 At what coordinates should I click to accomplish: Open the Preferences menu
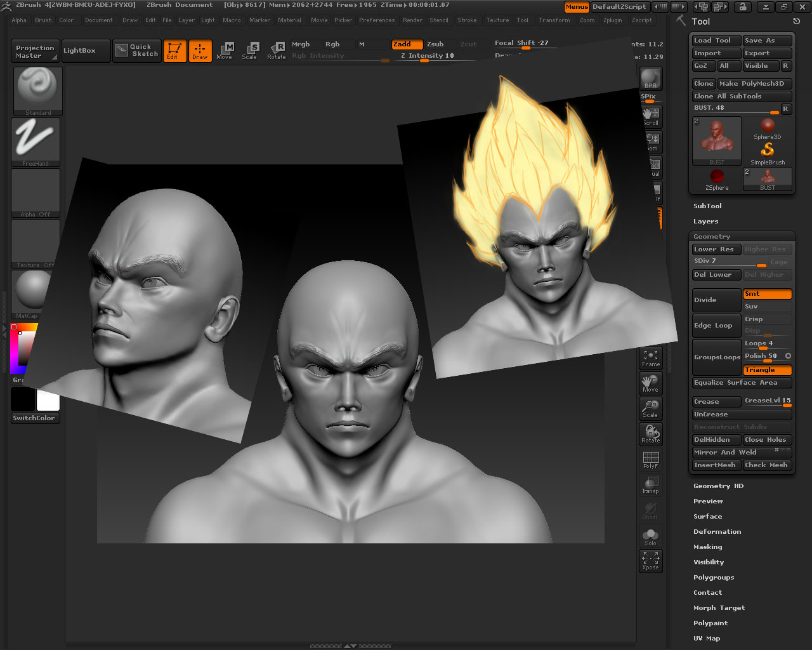pos(377,20)
